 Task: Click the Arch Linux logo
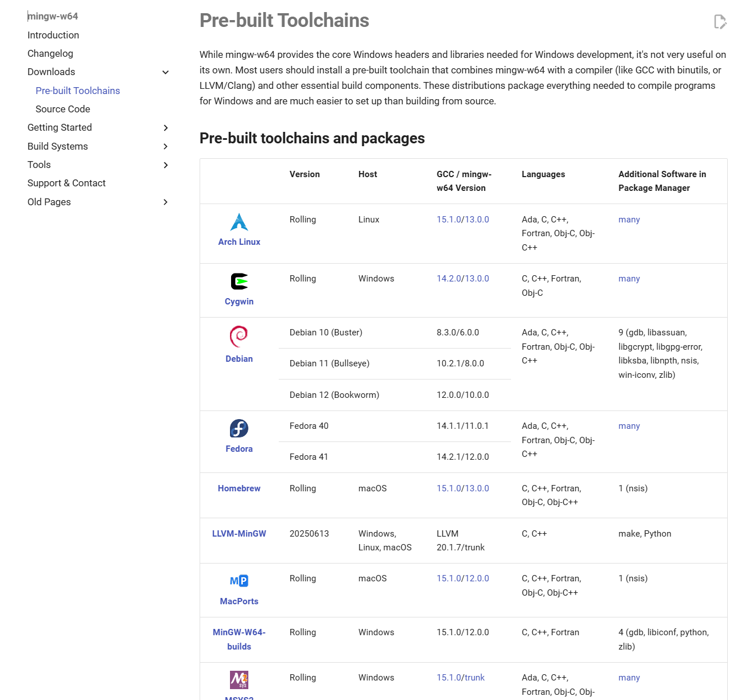(x=239, y=222)
